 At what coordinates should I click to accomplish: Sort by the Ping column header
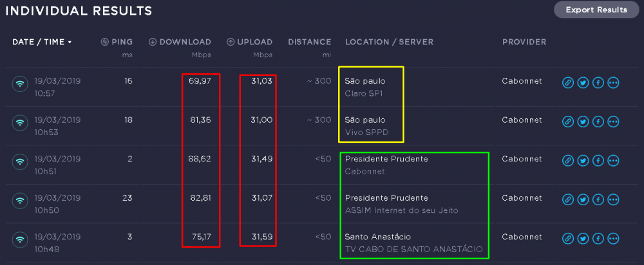point(121,42)
